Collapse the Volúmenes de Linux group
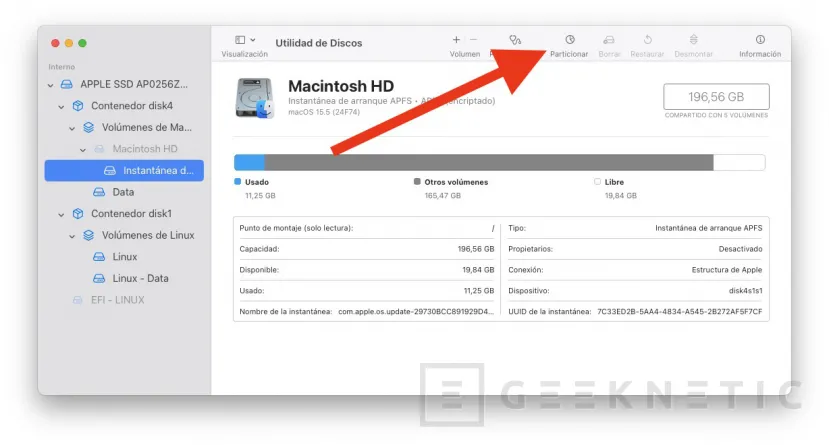 click(72, 236)
